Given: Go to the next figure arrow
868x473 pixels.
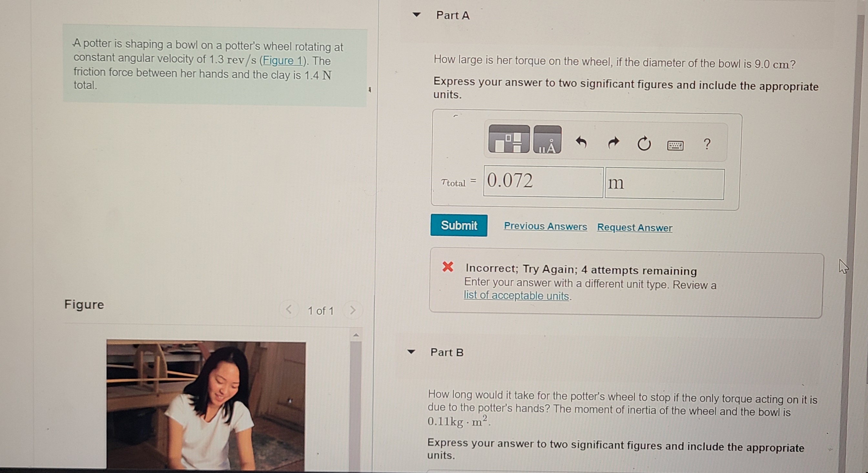Looking at the screenshot, I should (x=352, y=310).
